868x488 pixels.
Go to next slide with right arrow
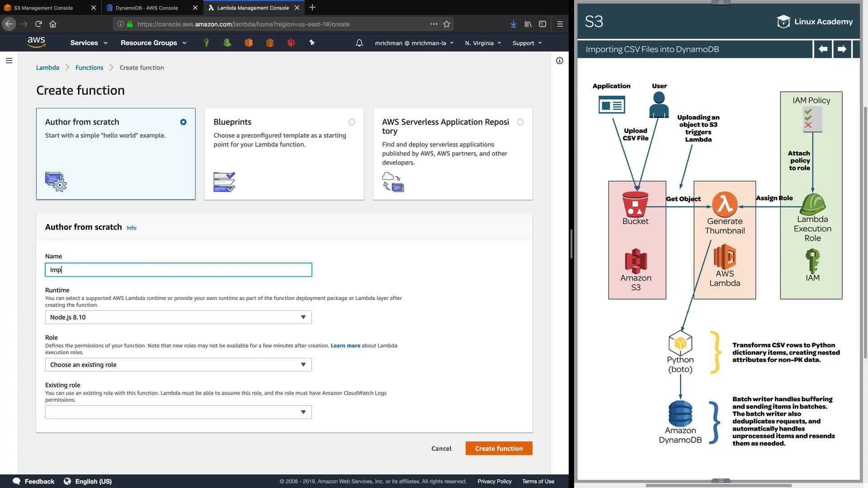[841, 49]
